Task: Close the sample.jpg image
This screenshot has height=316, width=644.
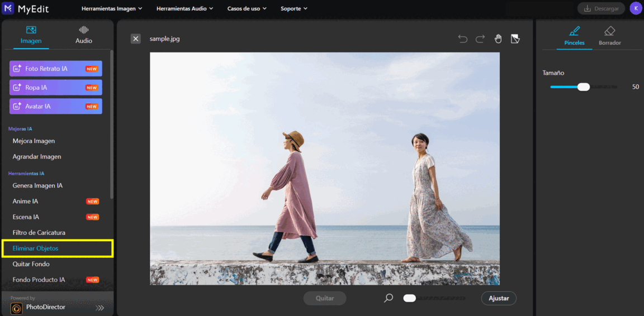Action: tap(135, 39)
